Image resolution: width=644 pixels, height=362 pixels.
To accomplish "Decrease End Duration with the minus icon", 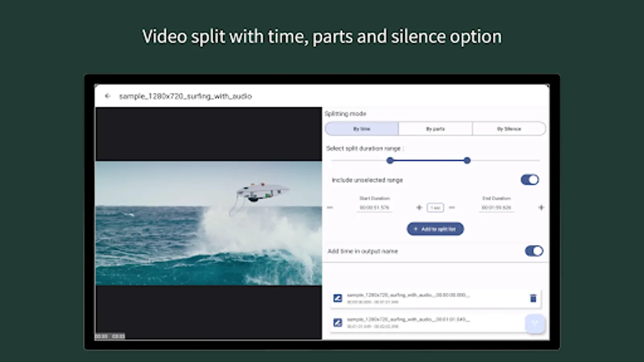I will point(452,208).
